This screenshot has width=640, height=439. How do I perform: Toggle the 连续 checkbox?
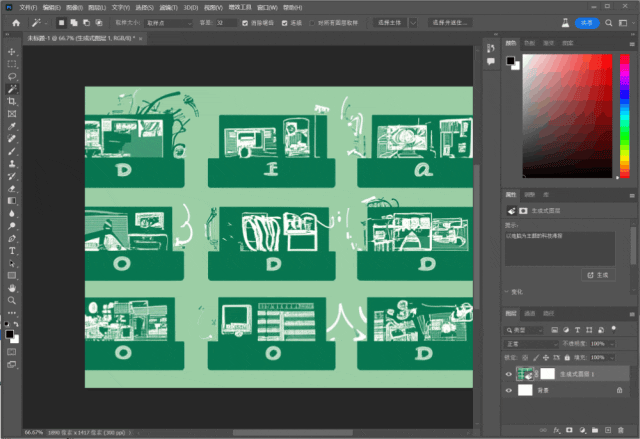point(286,22)
